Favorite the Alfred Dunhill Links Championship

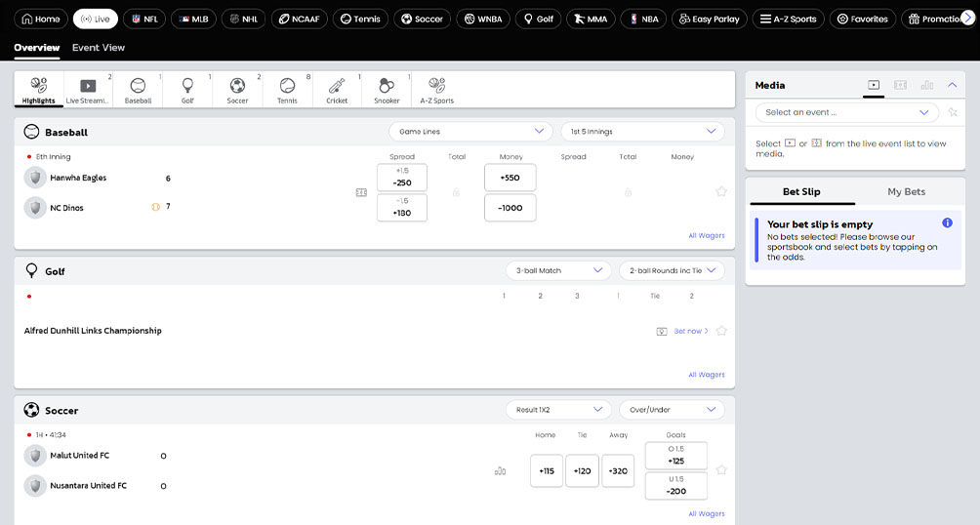click(x=721, y=331)
